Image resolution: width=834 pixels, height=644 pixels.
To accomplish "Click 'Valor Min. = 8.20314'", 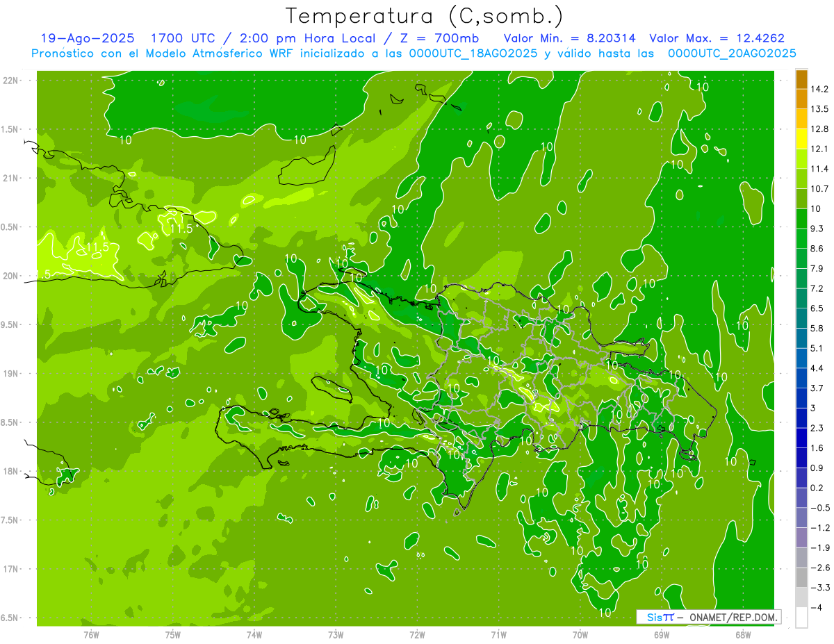I will point(570,38).
